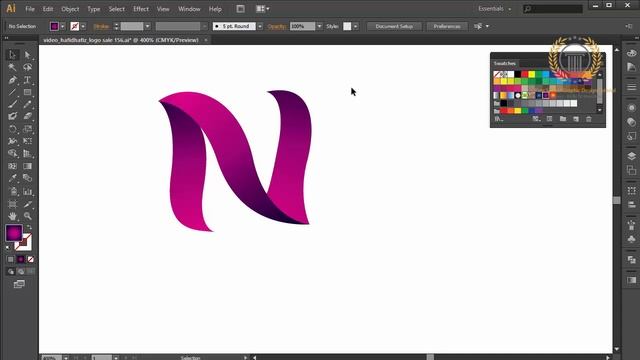Select the Perspective Grid tool
Screen dimensions: 640x360
click(x=27, y=153)
